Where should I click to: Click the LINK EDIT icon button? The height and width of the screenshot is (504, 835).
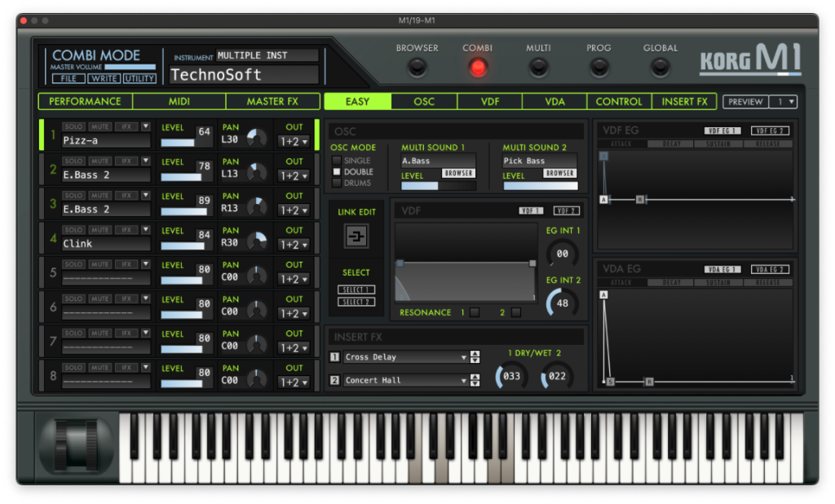pyautogui.click(x=357, y=237)
